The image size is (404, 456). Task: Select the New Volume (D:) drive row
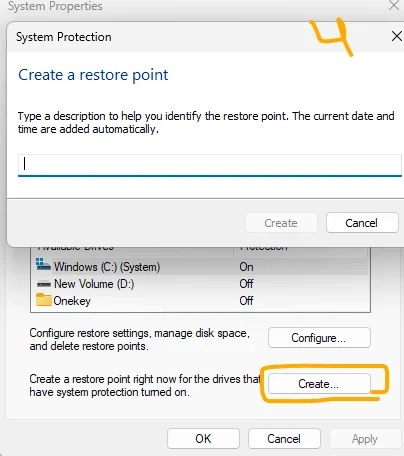[x=200, y=284]
